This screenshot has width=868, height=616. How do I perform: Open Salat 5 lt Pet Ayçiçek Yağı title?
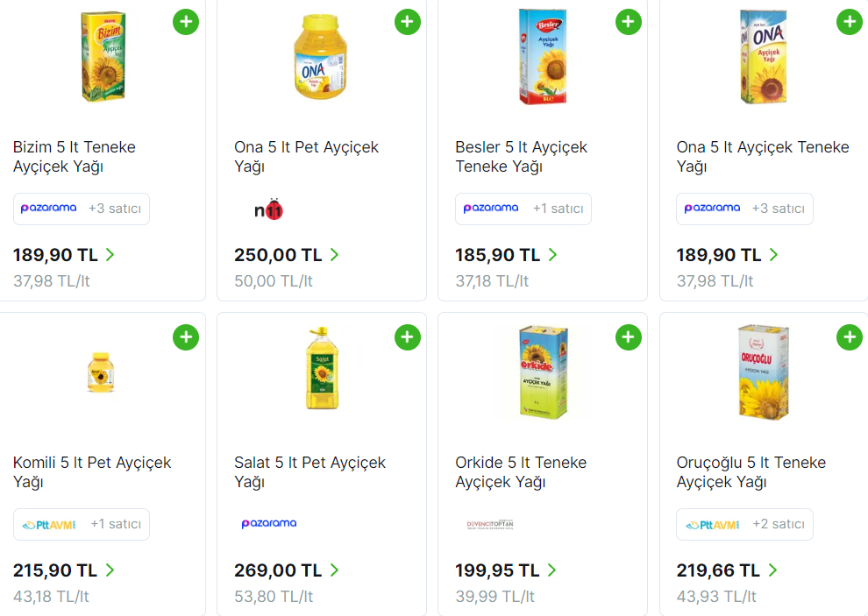tap(309, 471)
